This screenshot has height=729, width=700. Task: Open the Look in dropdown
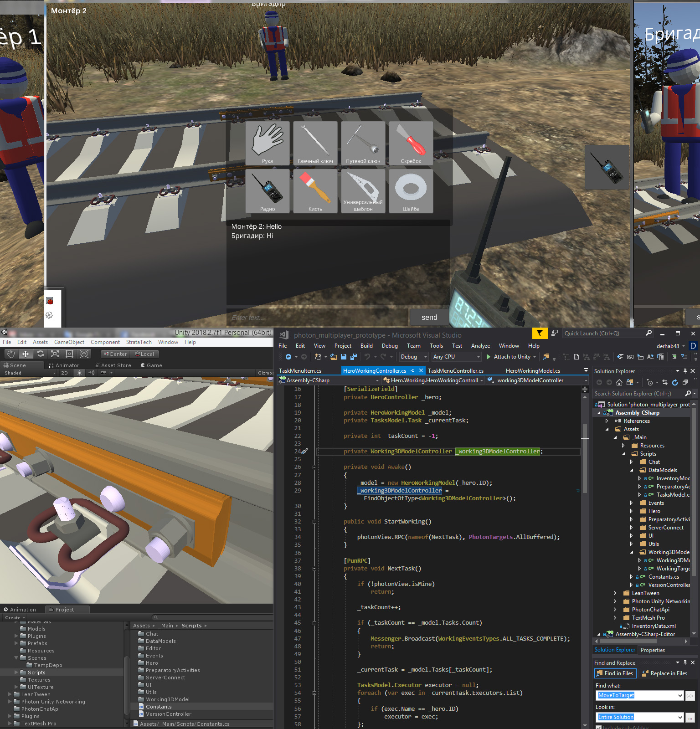pos(680,717)
